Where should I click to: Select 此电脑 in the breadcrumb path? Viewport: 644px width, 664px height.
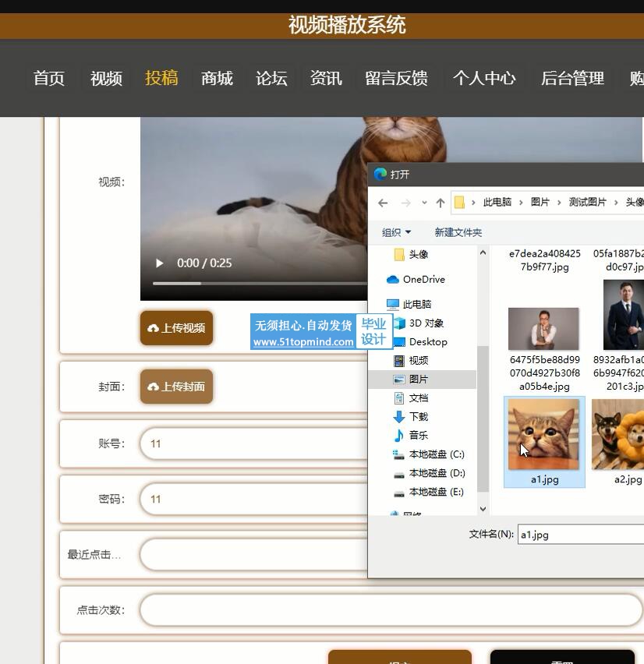coord(497,202)
